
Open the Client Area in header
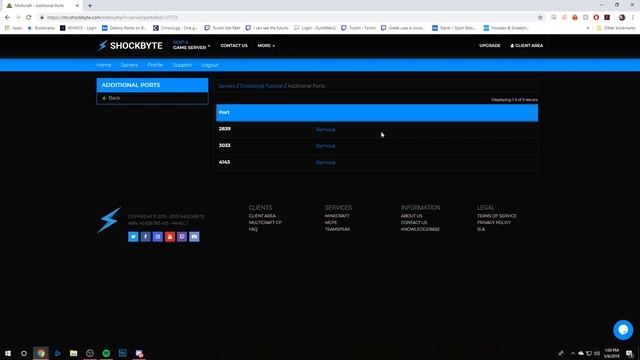[527, 46]
